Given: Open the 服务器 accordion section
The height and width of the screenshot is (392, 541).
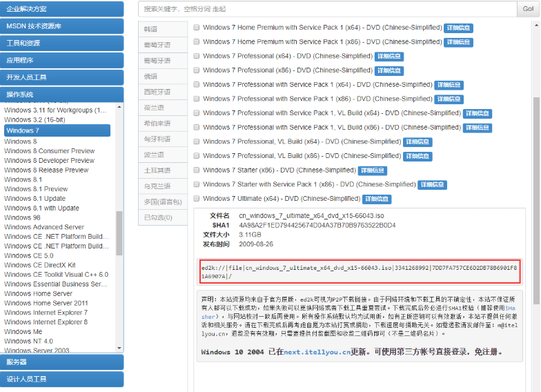Looking at the screenshot, I should [x=62, y=362].
